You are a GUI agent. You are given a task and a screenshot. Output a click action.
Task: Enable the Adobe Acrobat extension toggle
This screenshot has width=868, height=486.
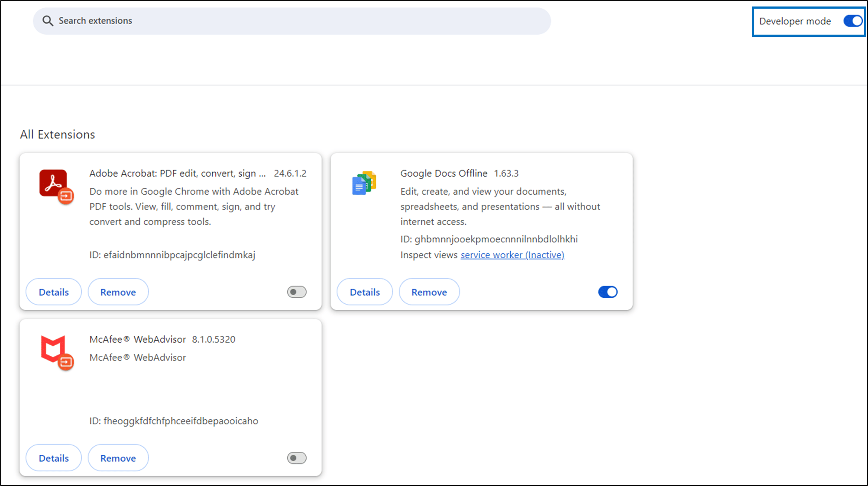[297, 292]
